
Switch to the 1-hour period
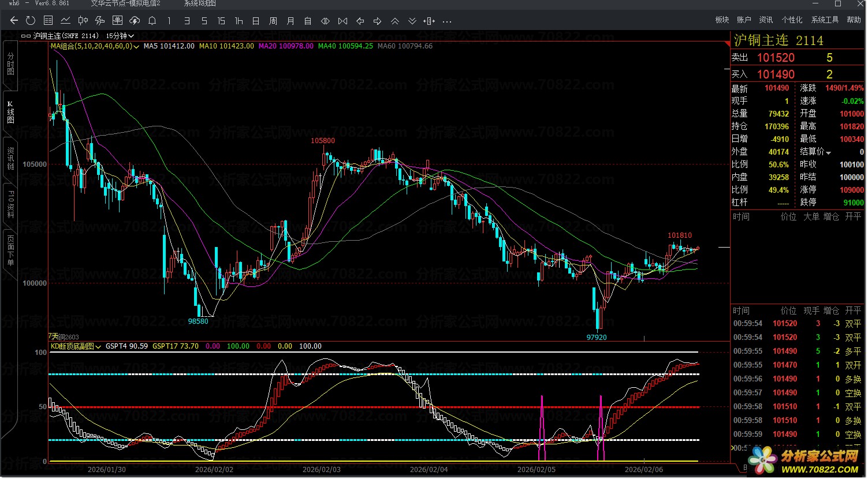pyautogui.click(x=239, y=21)
